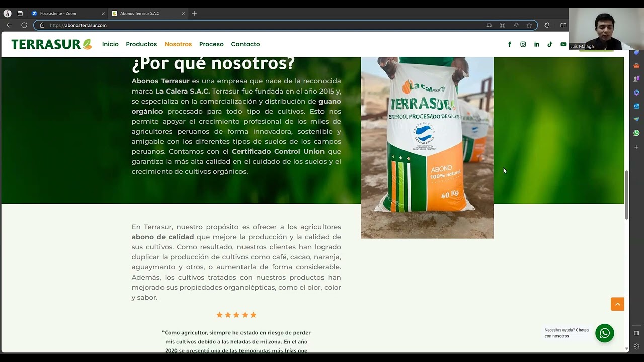
Task: Click the browser profile avatar icon
Action: click(x=7, y=13)
